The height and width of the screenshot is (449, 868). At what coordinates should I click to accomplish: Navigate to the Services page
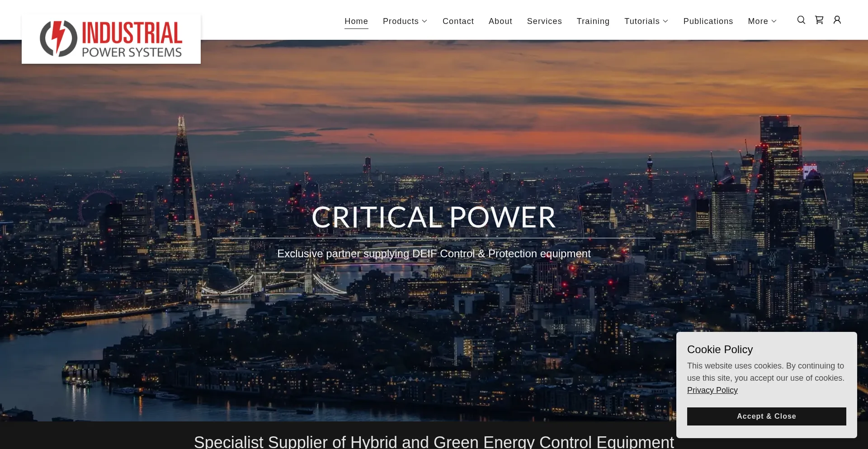pyautogui.click(x=544, y=21)
